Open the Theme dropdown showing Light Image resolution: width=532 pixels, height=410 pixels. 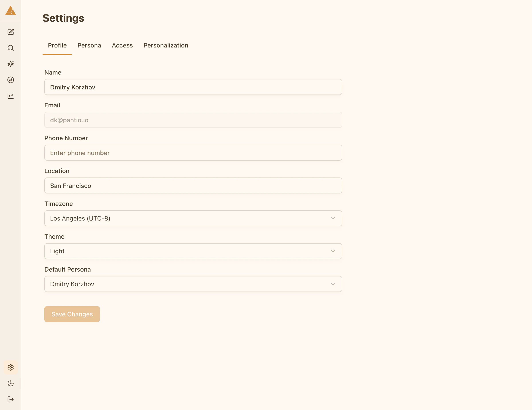point(193,251)
